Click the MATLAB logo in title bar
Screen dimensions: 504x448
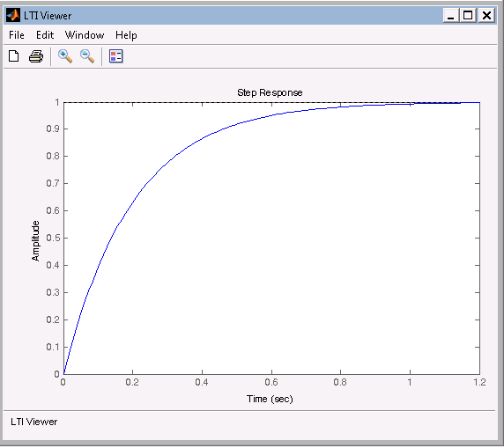pos(13,15)
